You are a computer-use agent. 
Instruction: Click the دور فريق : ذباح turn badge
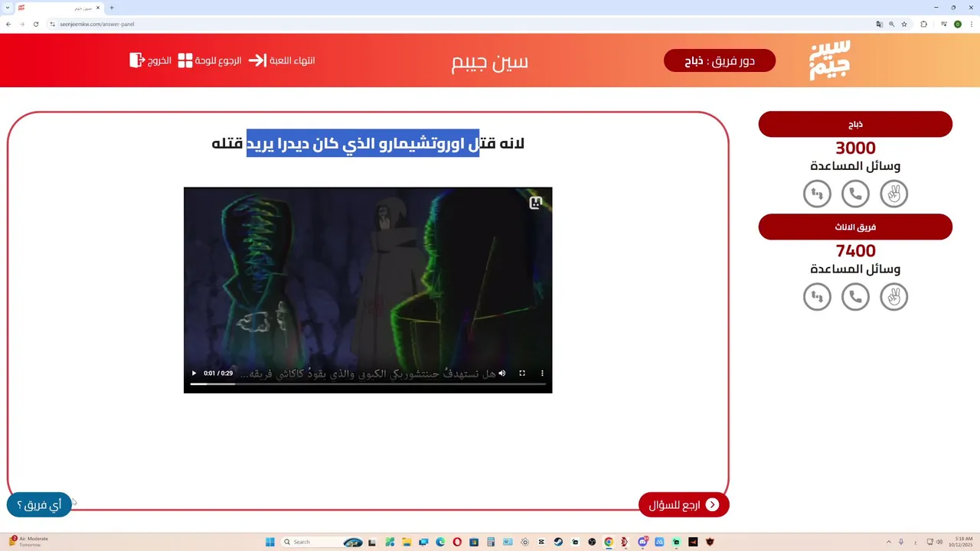pyautogui.click(x=720, y=60)
